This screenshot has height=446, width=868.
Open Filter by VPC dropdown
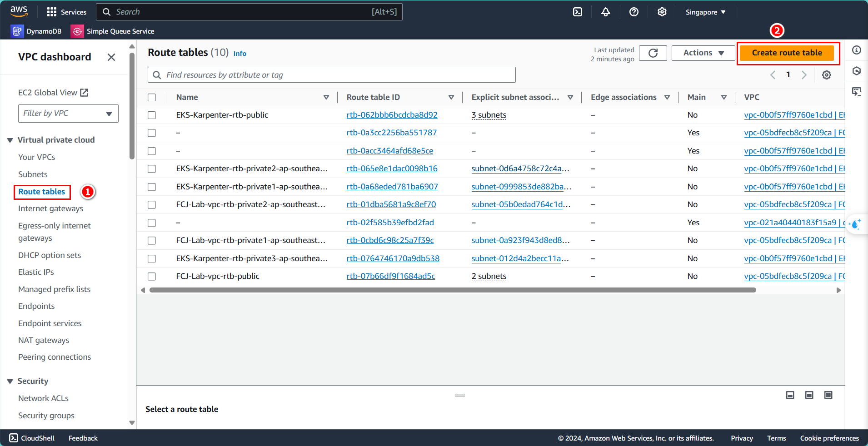point(68,114)
